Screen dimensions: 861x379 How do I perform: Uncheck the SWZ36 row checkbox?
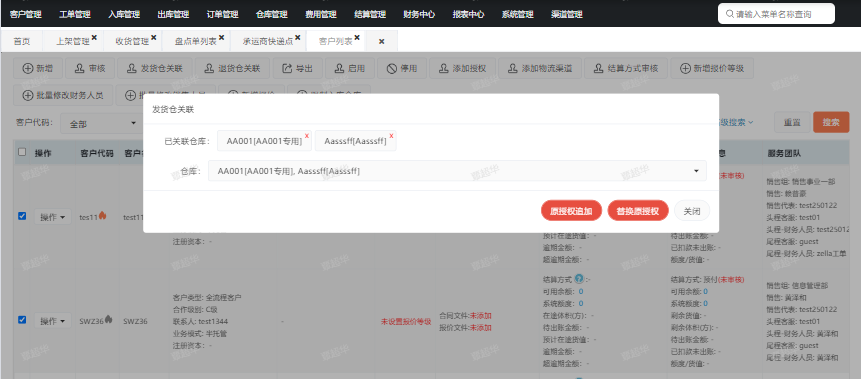[x=22, y=320]
